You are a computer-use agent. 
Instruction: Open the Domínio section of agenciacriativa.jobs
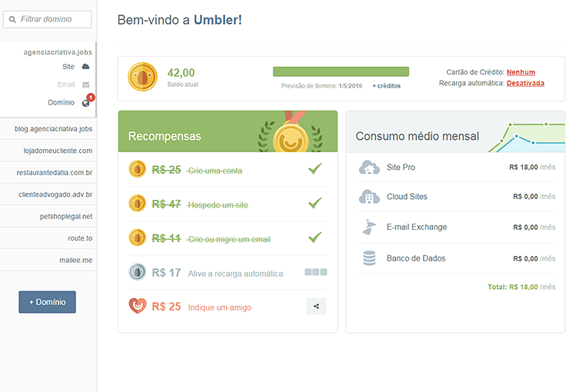(61, 103)
